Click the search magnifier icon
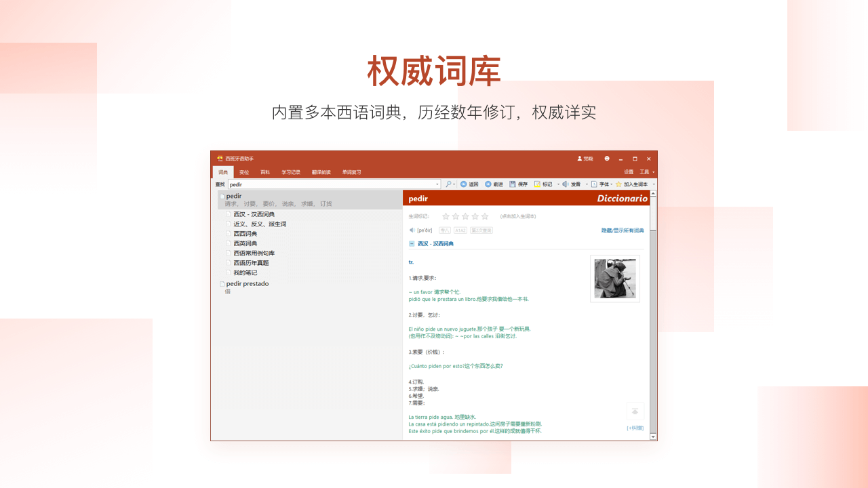The width and height of the screenshot is (868, 488). tap(449, 184)
